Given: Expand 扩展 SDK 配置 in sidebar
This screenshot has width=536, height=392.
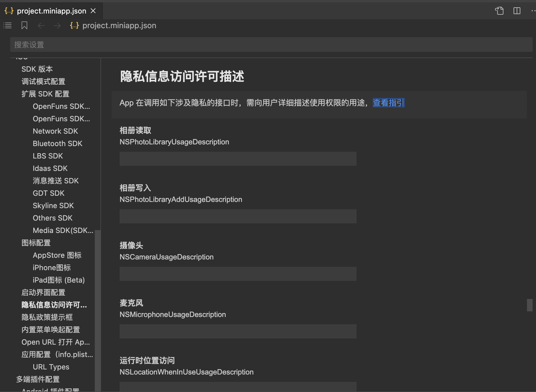Looking at the screenshot, I should click(x=45, y=94).
